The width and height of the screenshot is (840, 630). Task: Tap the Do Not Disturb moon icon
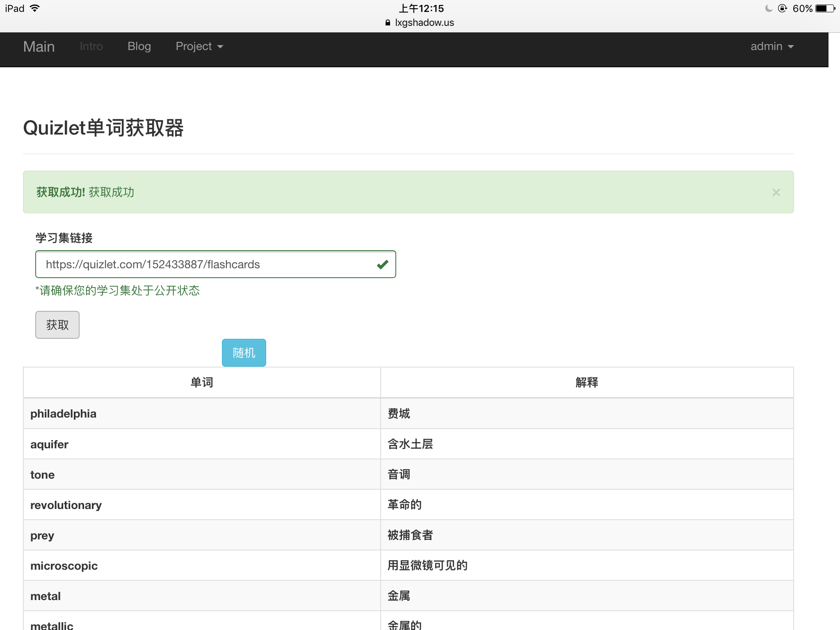pos(769,8)
